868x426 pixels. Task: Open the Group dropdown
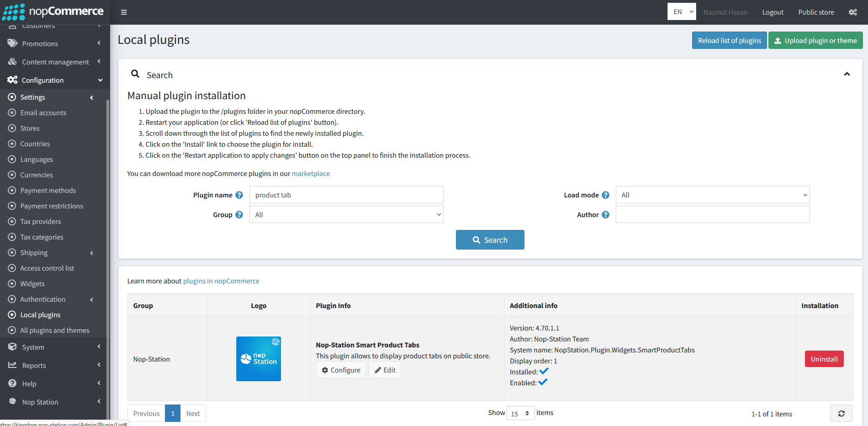[x=346, y=214]
